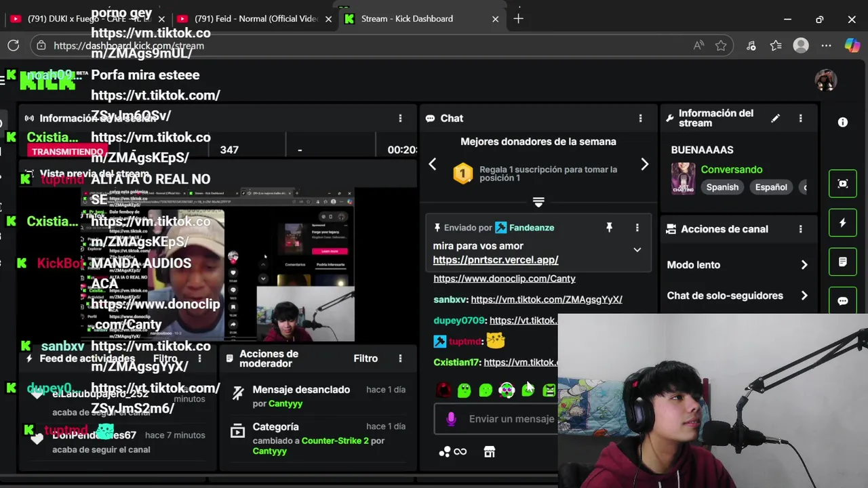Click the stream preview sidebar button
The image size is (868, 488).
click(x=843, y=184)
